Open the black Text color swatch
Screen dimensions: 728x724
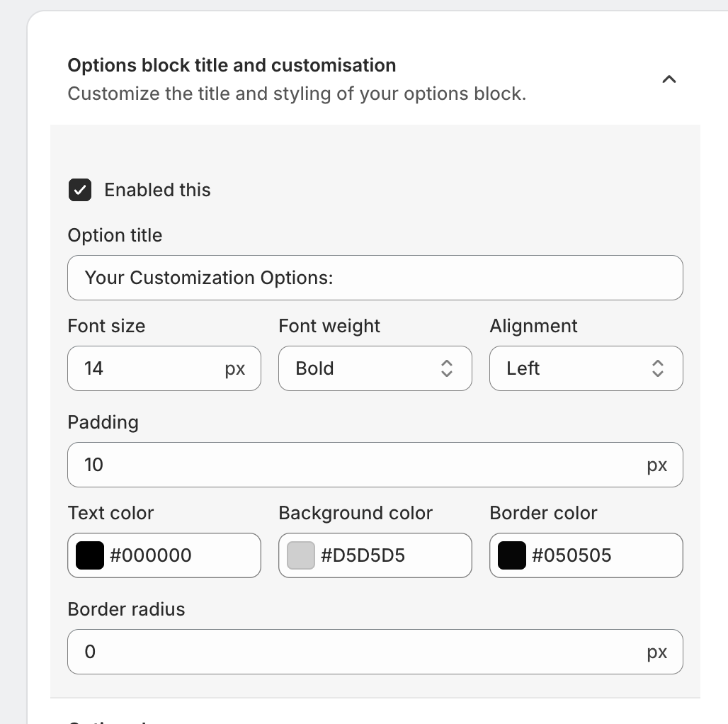[x=90, y=555]
